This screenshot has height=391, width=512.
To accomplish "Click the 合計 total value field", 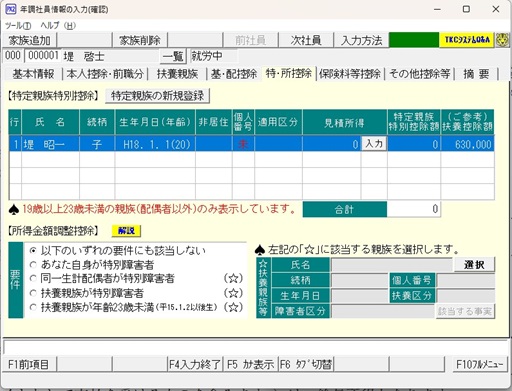I will [x=414, y=209].
